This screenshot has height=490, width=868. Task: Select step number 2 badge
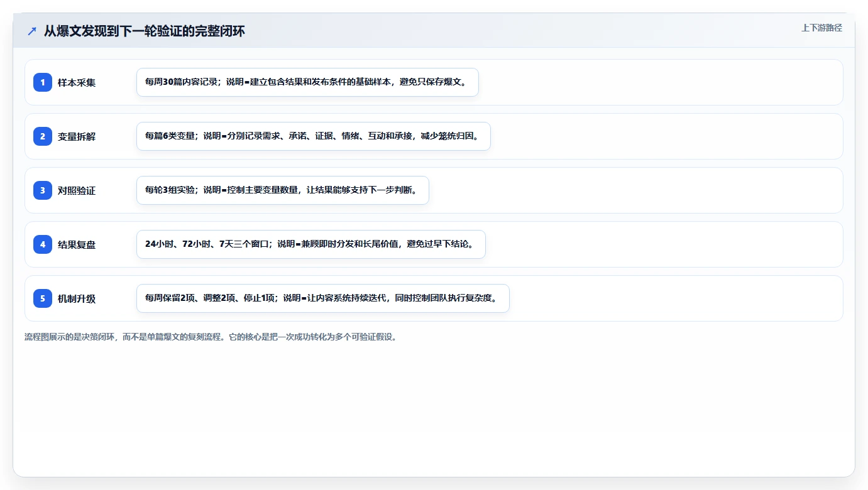click(43, 136)
